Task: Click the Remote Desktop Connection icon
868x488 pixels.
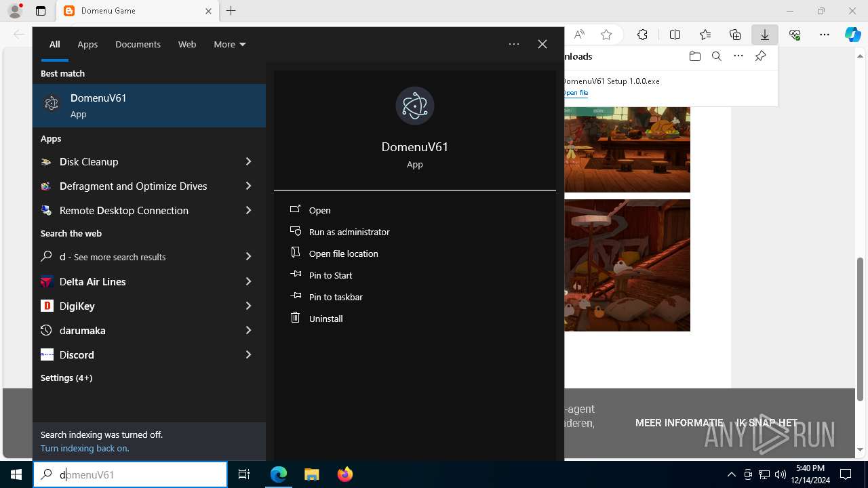Action: click(x=46, y=211)
